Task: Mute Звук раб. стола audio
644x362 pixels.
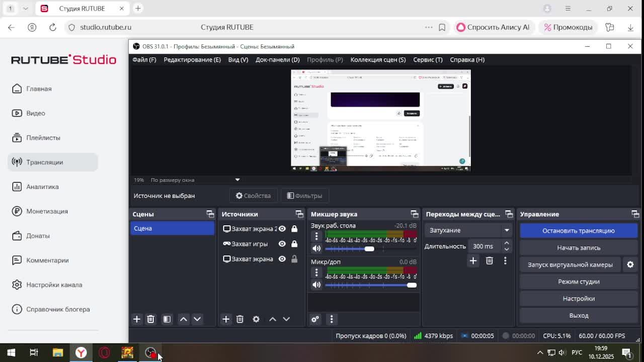Action: click(x=316, y=248)
